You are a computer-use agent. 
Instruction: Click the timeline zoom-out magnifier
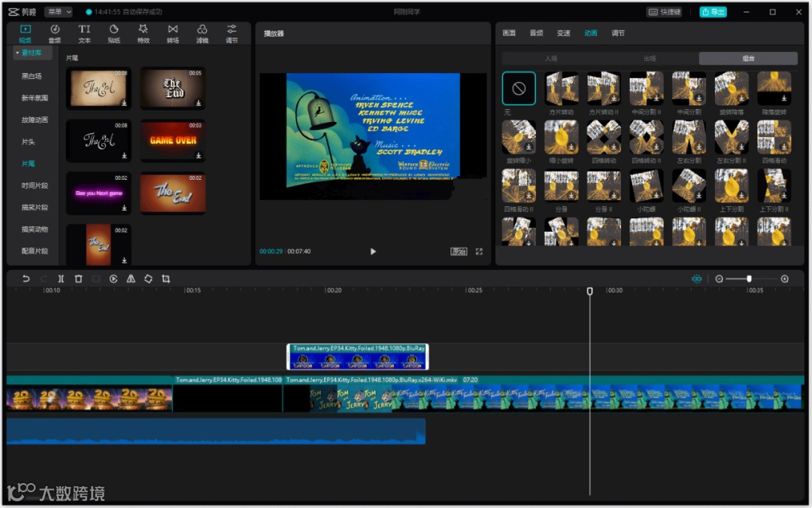click(x=720, y=279)
